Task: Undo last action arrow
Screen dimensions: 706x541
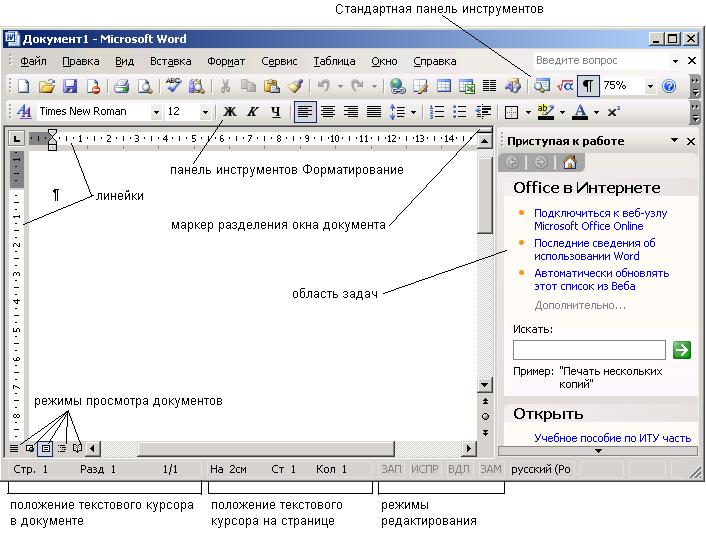Action: coord(324,86)
